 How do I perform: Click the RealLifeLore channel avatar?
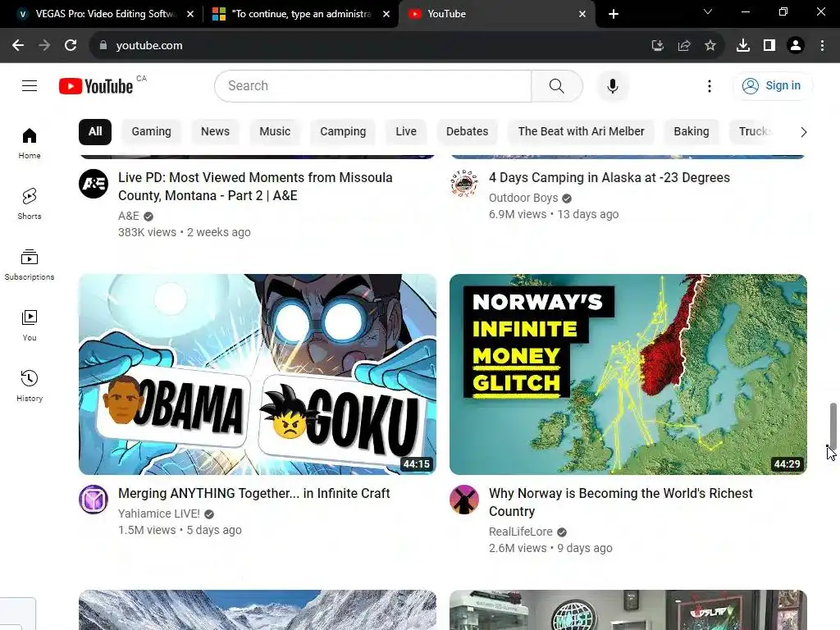(x=464, y=500)
